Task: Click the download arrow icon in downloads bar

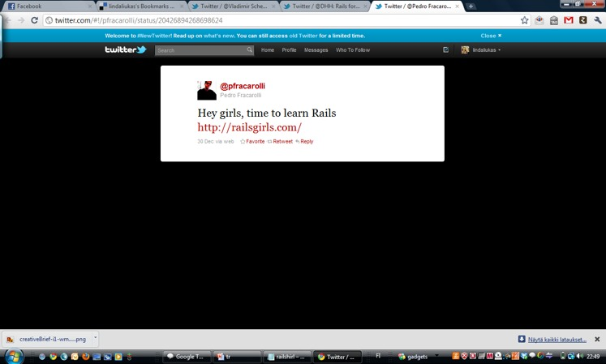Action: point(522,339)
